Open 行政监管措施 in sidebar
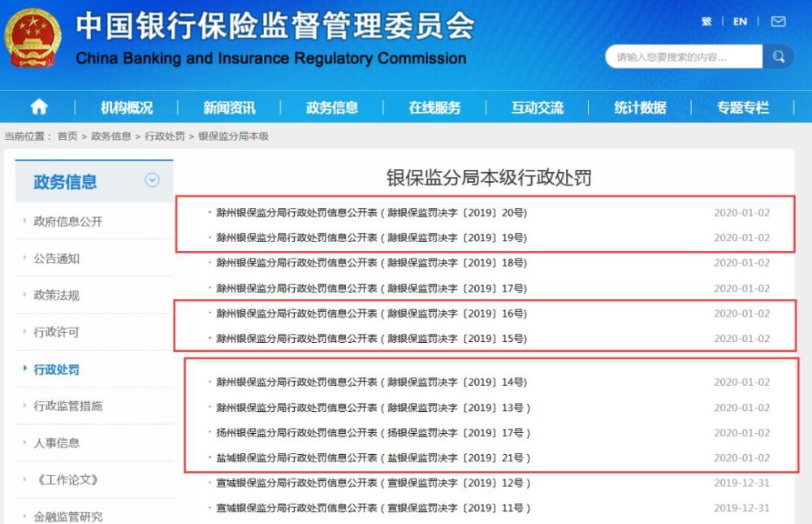Viewport: 812px width, 524px height. [68, 406]
